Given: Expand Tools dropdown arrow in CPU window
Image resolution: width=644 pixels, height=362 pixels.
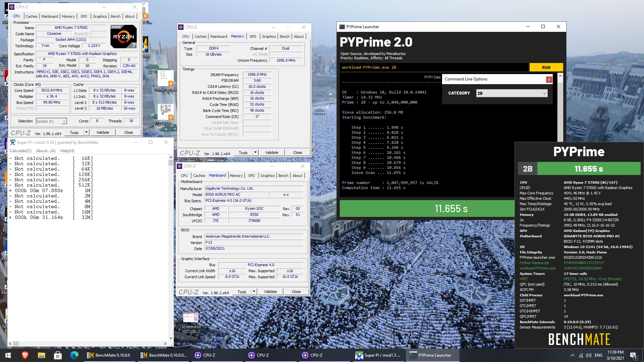Looking at the screenshot, I should coord(86,132).
